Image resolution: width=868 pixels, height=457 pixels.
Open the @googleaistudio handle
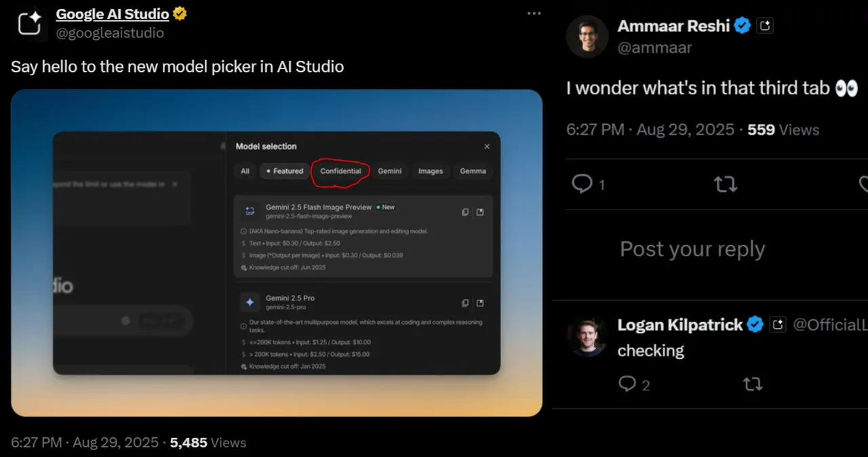(110, 32)
